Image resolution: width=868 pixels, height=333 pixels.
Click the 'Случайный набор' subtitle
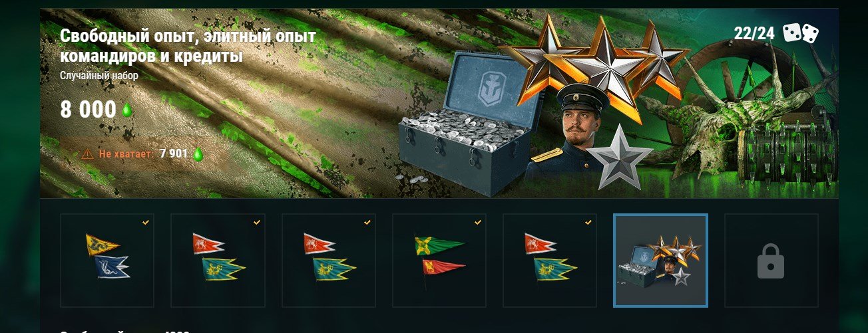[x=99, y=76]
